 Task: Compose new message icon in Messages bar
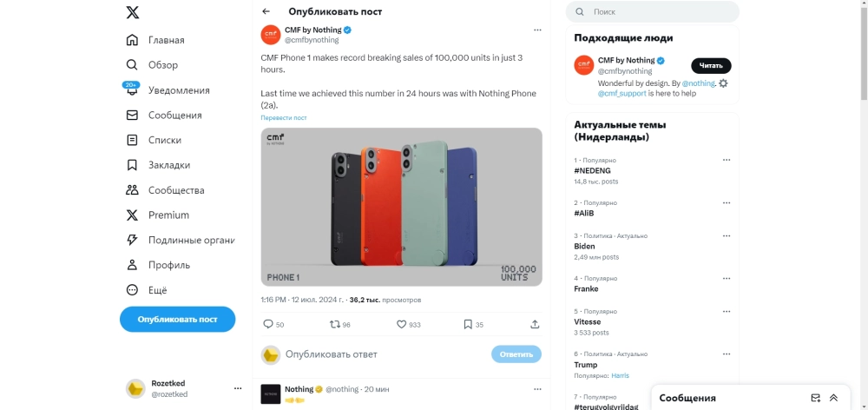coord(815,398)
